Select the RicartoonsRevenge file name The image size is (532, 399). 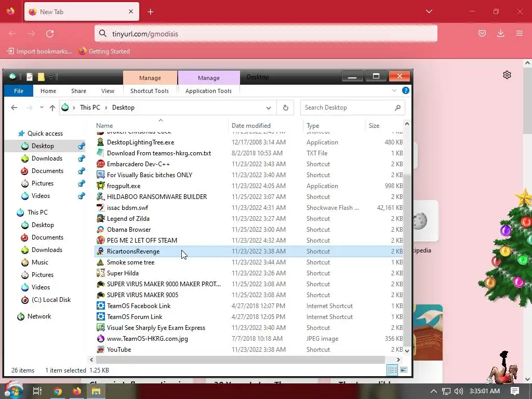point(134,251)
